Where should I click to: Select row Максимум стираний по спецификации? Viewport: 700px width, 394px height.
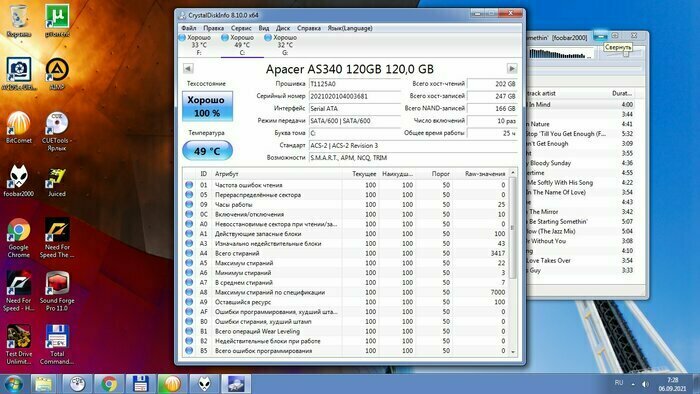(x=346, y=292)
